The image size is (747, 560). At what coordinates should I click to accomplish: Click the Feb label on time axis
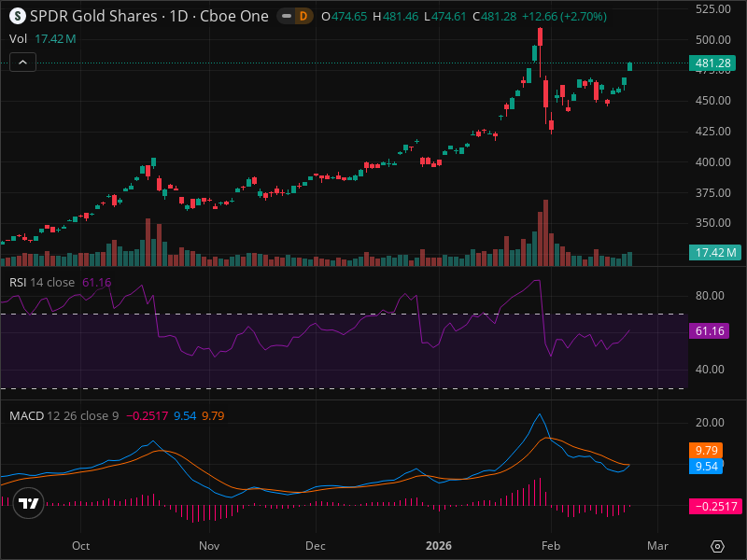point(551,546)
